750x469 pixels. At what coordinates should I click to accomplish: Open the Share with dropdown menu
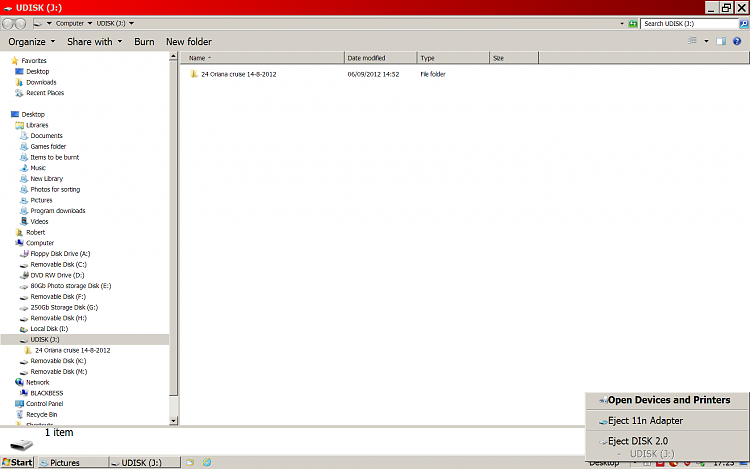[x=94, y=42]
